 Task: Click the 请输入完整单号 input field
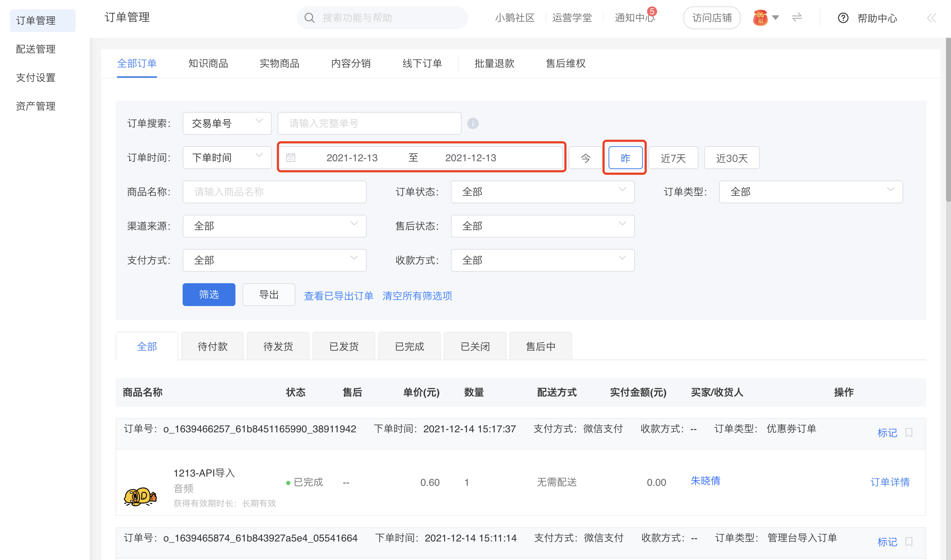pos(369,123)
